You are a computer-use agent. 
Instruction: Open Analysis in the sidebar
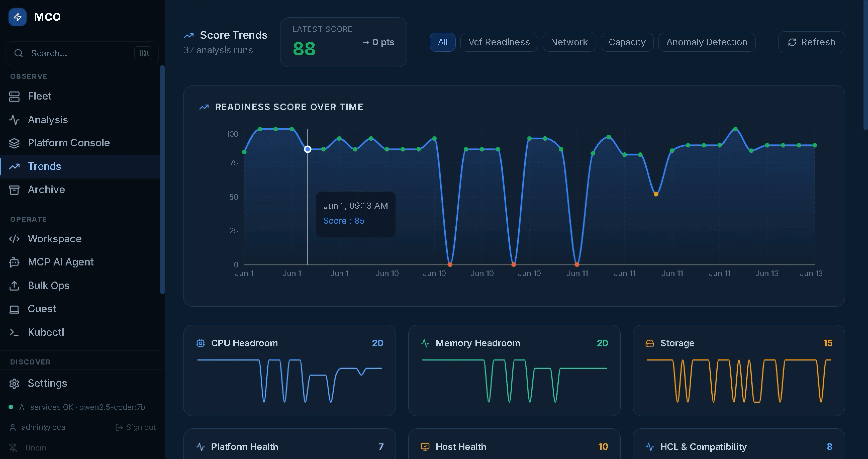click(80, 120)
